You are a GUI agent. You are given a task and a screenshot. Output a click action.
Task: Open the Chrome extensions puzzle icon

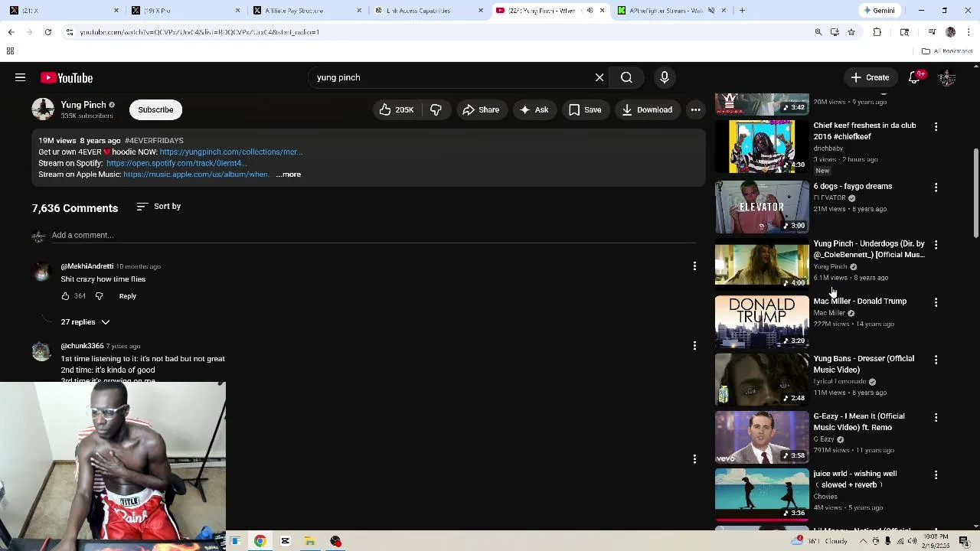(x=877, y=32)
